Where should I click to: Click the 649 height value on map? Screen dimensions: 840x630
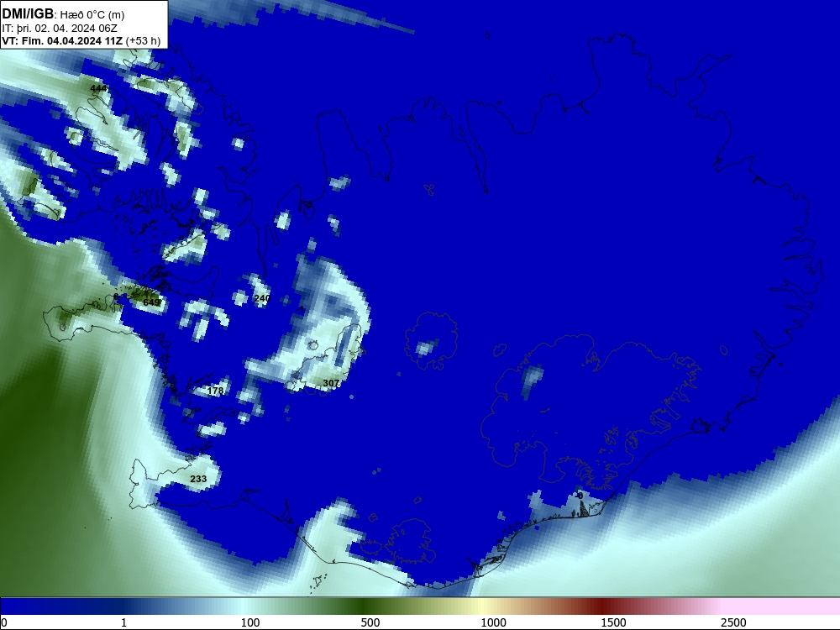click(151, 302)
